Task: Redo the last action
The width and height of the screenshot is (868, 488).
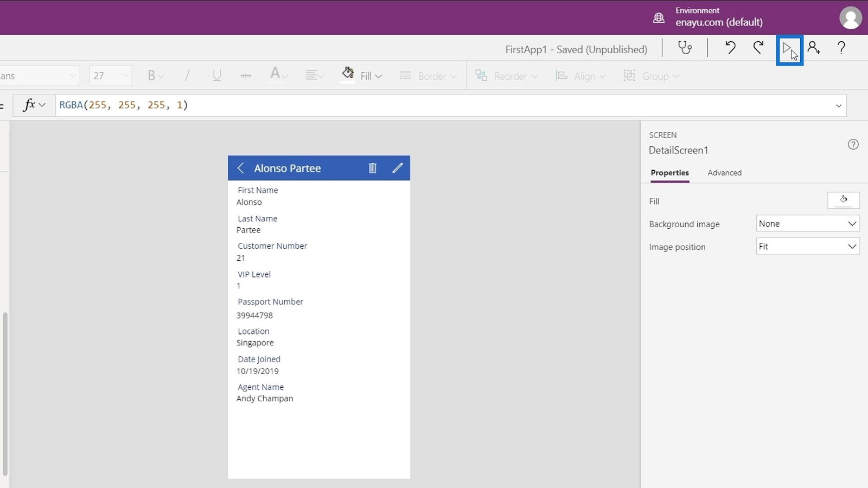Action: pos(758,48)
